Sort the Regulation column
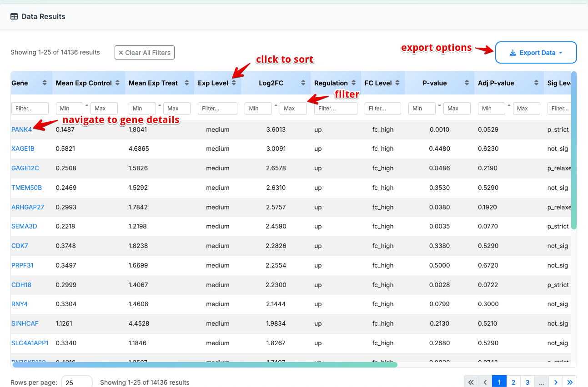588x387 pixels. click(x=353, y=83)
